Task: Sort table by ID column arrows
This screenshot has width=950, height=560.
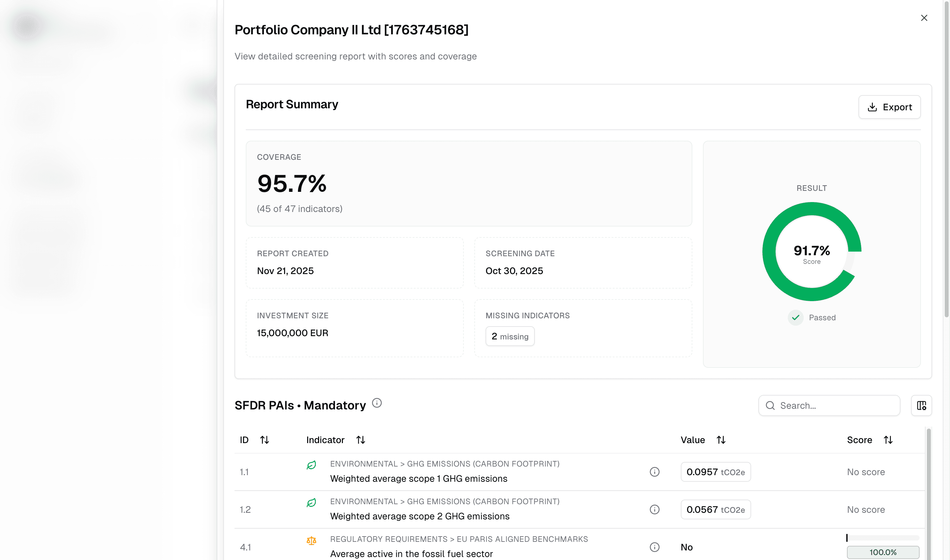Action: 264,439
